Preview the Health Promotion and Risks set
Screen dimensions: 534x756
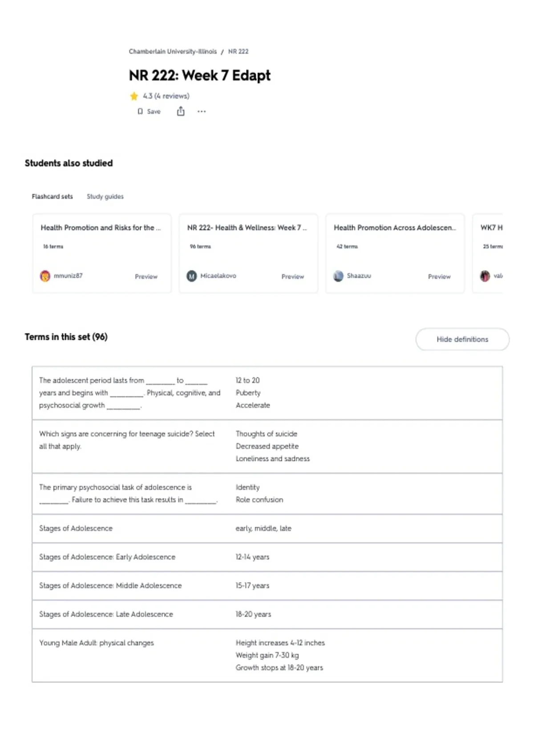click(x=146, y=277)
